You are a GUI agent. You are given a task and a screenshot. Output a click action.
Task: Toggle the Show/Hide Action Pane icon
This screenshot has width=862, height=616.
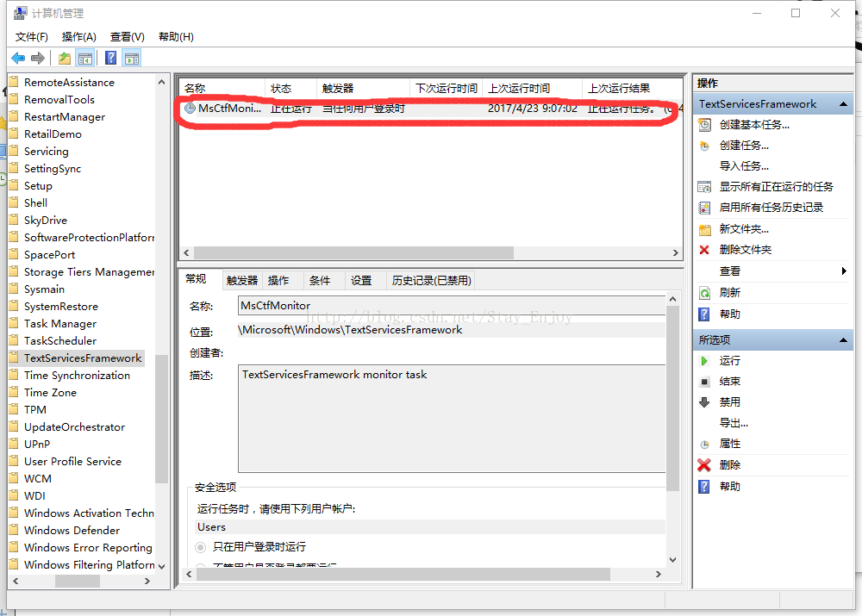tap(132, 58)
